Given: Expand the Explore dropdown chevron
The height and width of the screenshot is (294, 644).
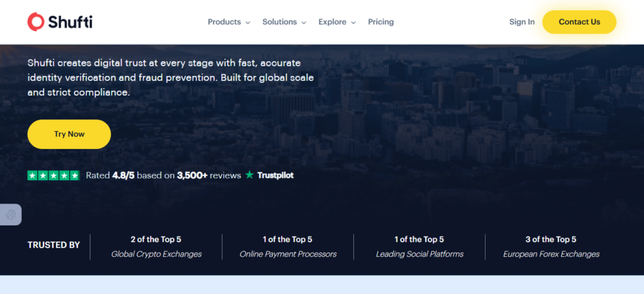Looking at the screenshot, I should click(353, 23).
